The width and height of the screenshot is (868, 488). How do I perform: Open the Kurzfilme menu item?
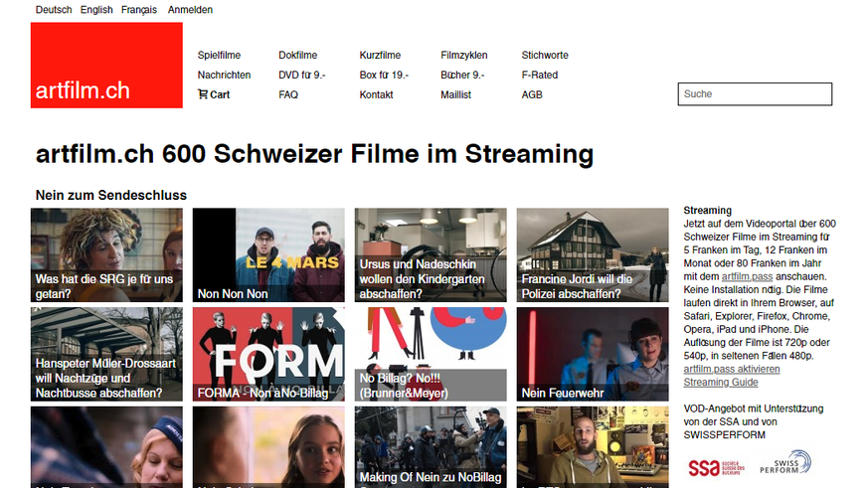point(380,56)
